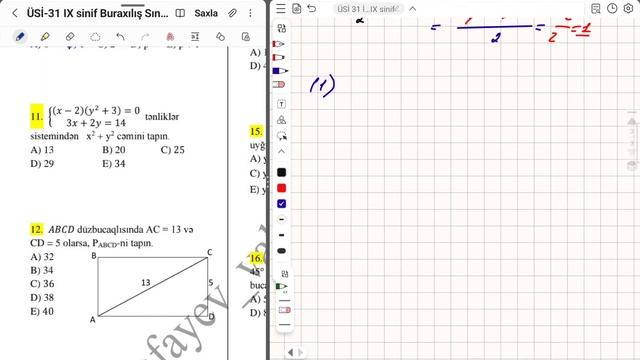The width and height of the screenshot is (640, 360).
Task: Select the text box T tool
Action: coord(282,104)
